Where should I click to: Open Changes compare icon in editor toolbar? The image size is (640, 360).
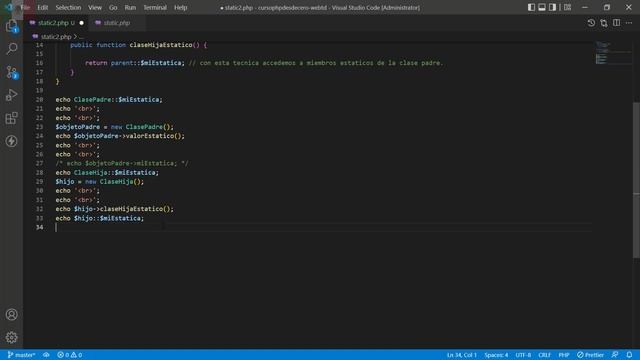point(604,23)
